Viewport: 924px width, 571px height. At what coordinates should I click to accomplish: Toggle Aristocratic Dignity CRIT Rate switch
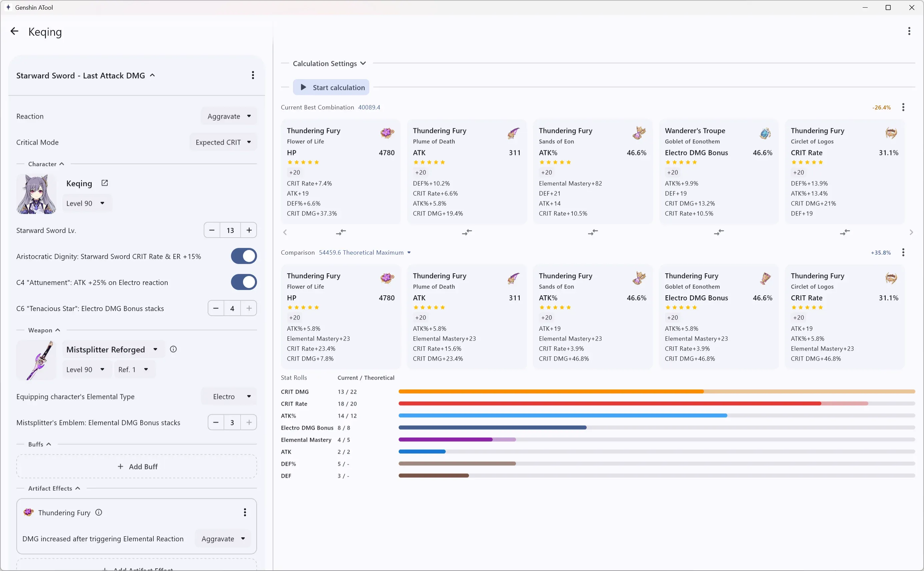pyautogui.click(x=244, y=256)
